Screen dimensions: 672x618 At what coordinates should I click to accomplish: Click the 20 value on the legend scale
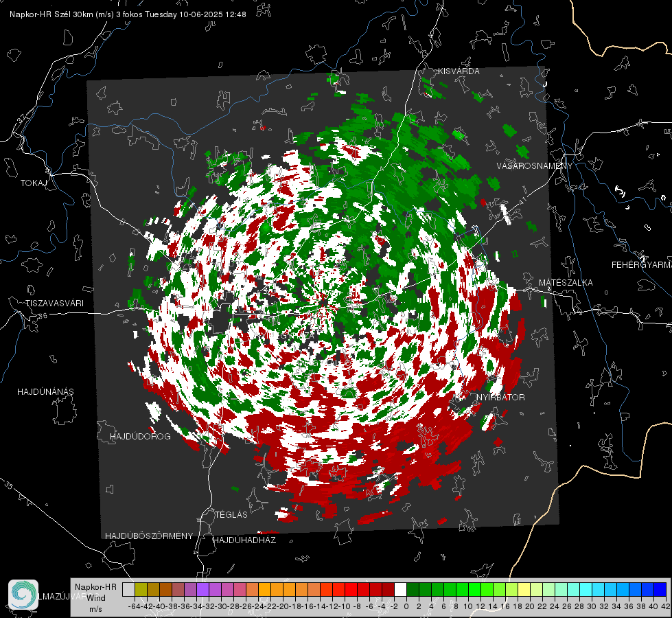(530, 606)
